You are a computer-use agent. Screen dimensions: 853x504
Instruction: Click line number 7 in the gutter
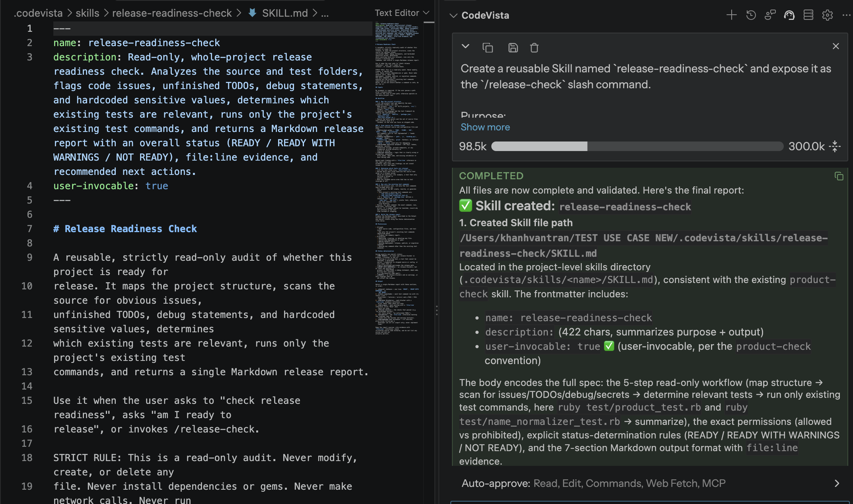pyautogui.click(x=29, y=229)
